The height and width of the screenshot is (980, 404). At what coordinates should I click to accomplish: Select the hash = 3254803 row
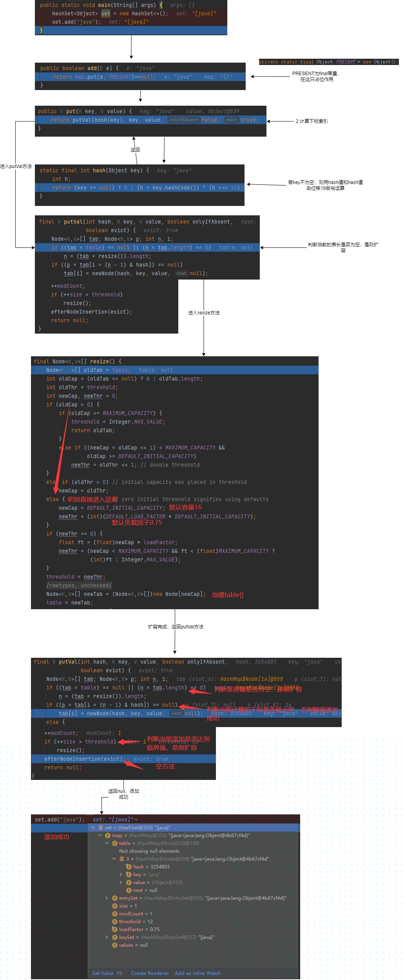click(193, 866)
